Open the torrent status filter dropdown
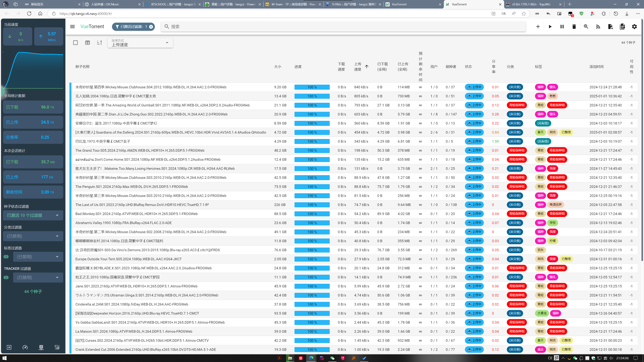 (33, 215)
